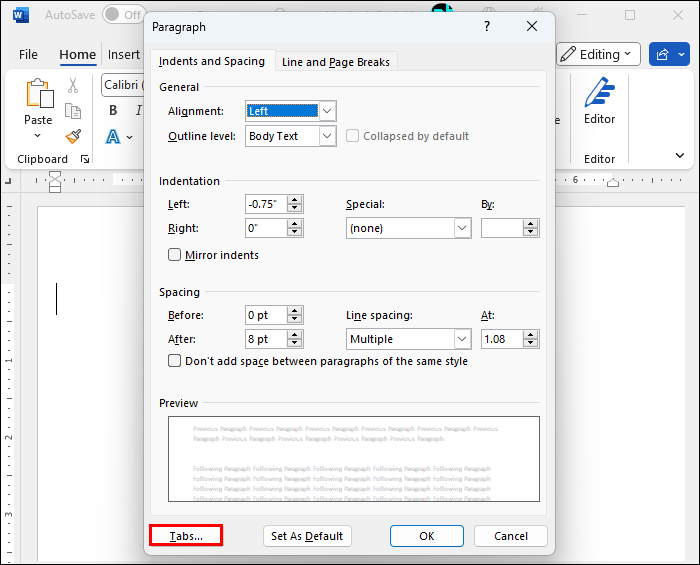Open the File menu
Image resolution: width=700 pixels, height=565 pixels.
click(x=28, y=54)
